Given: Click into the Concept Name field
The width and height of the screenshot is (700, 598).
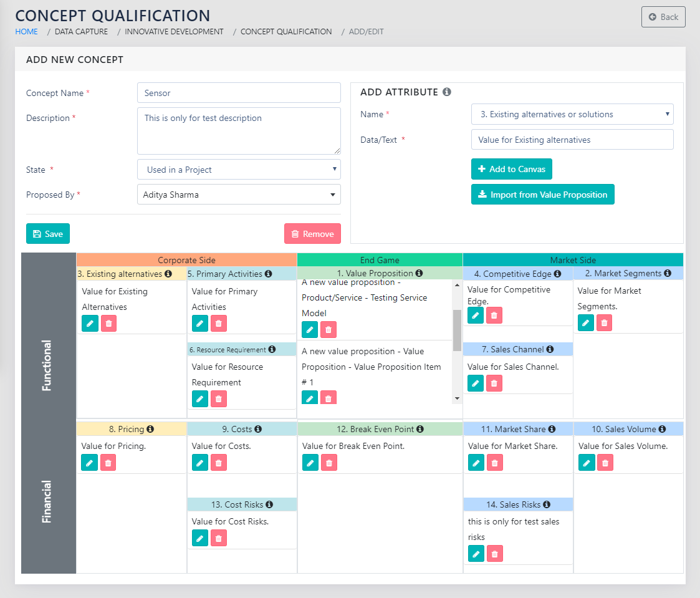Looking at the screenshot, I should (239, 93).
